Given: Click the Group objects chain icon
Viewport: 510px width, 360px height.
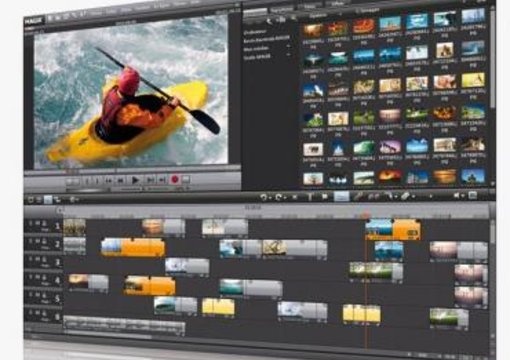Looking at the screenshot, I should pos(358,196).
